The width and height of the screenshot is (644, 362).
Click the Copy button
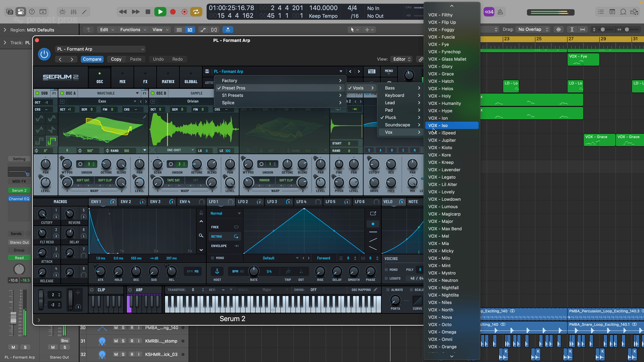(x=116, y=59)
